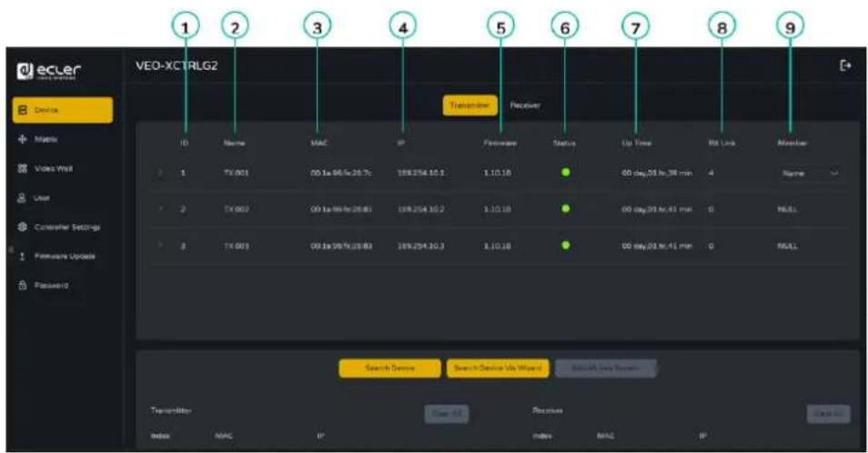Click the MAC address of TX 002
The image size is (868, 453).
[341, 209]
